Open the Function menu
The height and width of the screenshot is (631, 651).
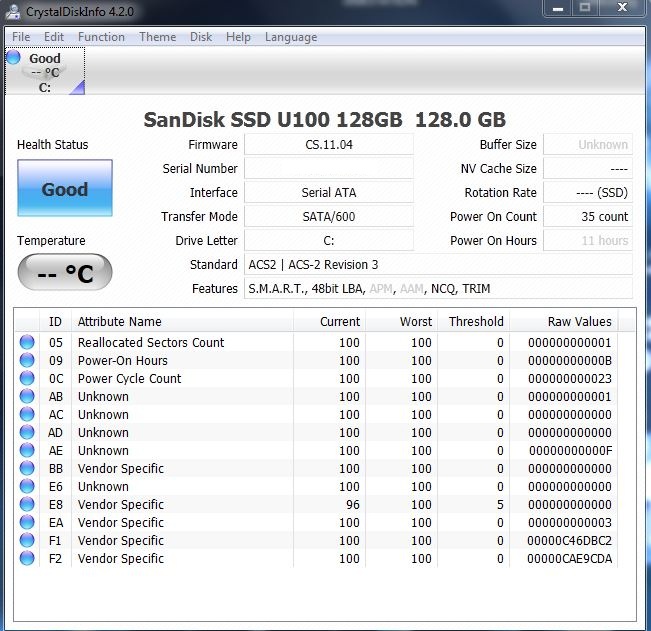[x=101, y=37]
